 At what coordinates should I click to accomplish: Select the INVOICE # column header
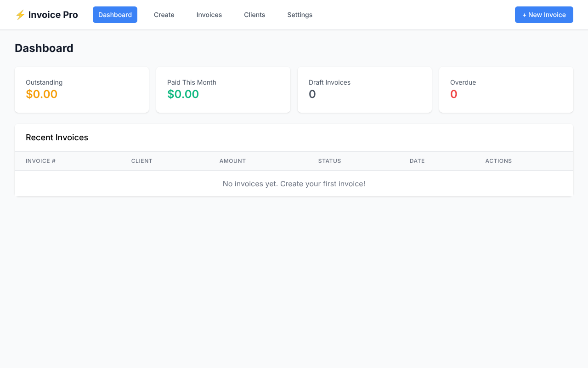[x=40, y=161]
